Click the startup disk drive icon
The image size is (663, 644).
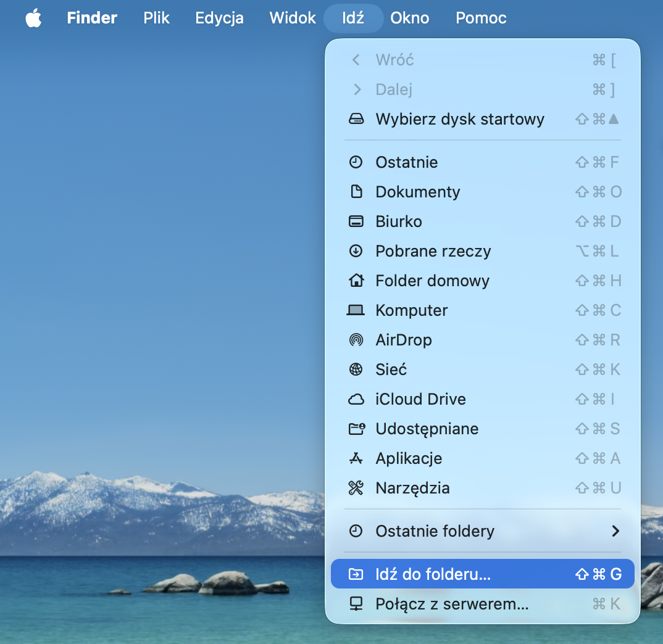tap(356, 119)
